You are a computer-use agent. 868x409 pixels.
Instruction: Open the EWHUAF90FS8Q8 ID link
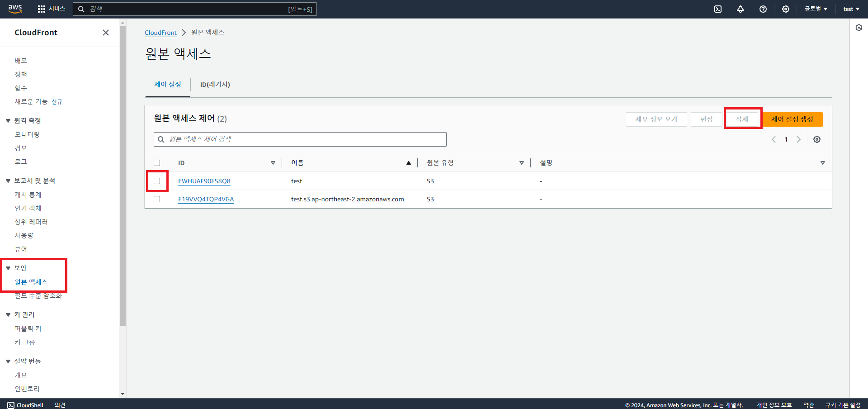(x=204, y=181)
